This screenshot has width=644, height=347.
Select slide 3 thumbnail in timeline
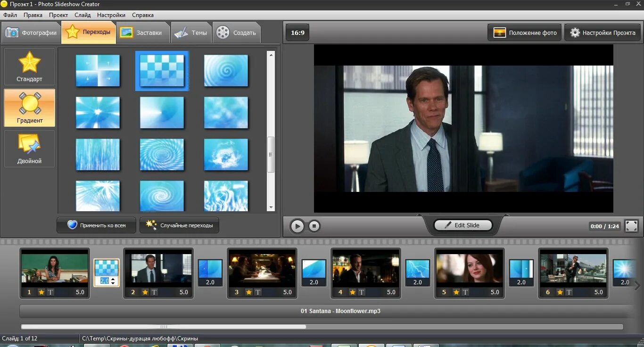[x=262, y=268]
